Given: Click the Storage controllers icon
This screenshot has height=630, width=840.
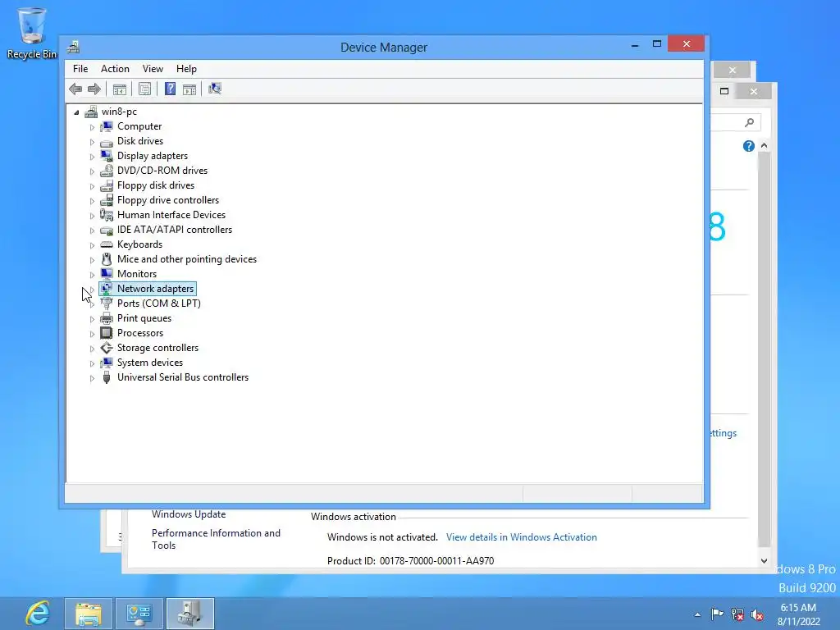Looking at the screenshot, I should click(x=107, y=348).
